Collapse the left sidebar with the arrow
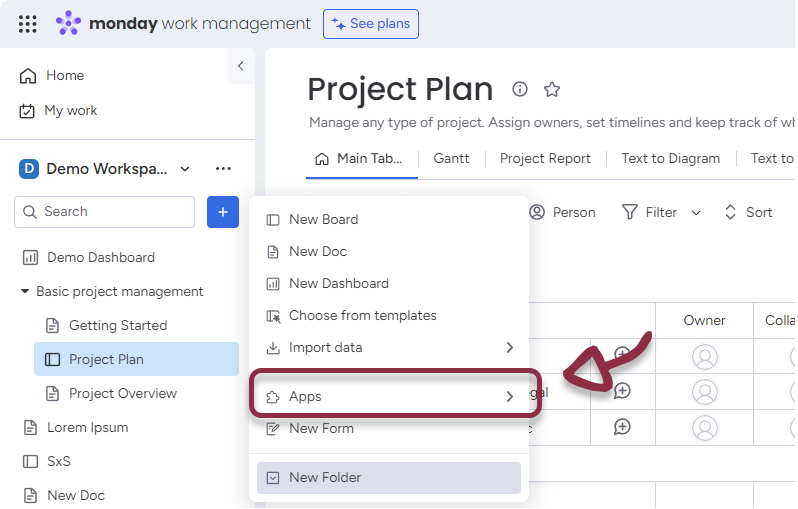The width and height of the screenshot is (798, 509). pos(240,66)
